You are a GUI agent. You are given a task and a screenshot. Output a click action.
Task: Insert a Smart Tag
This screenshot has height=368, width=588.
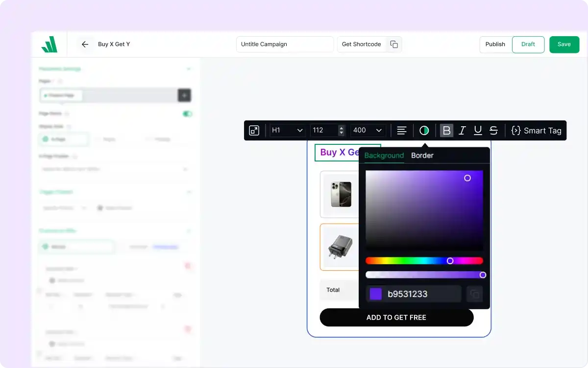[536, 130]
